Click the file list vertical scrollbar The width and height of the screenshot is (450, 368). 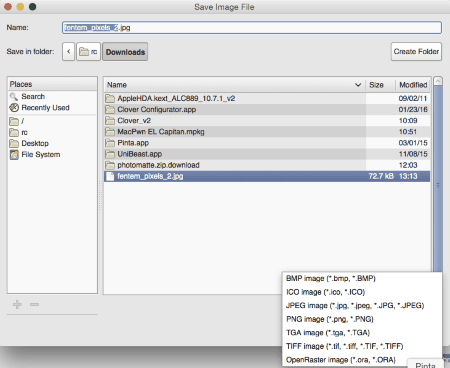coord(438,180)
